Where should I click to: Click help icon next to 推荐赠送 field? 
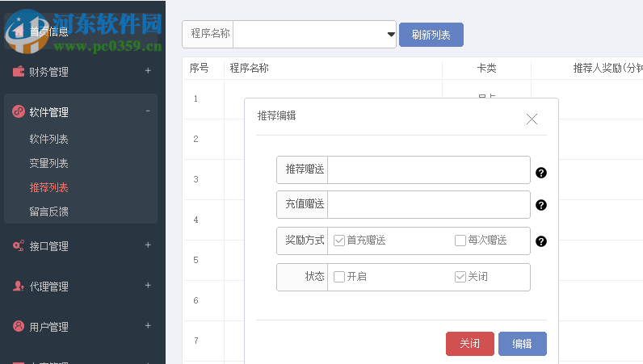pyautogui.click(x=541, y=173)
